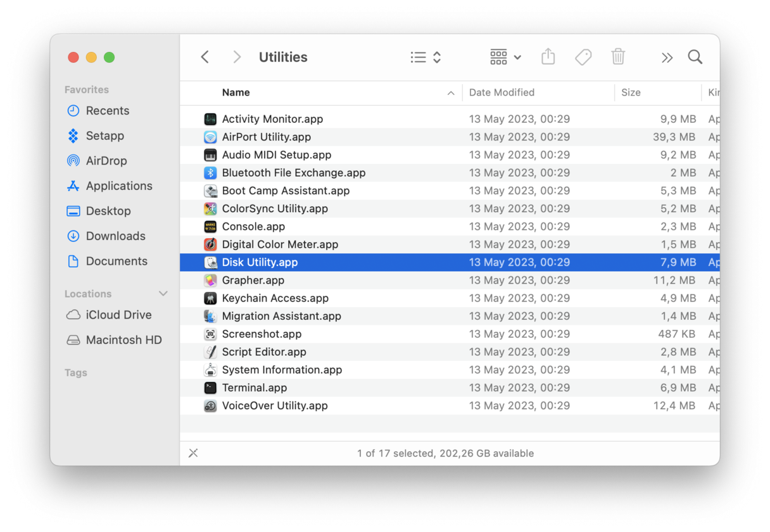Screen dimensions: 770x532
Task: Navigate back with the back arrow
Action: [205, 56]
